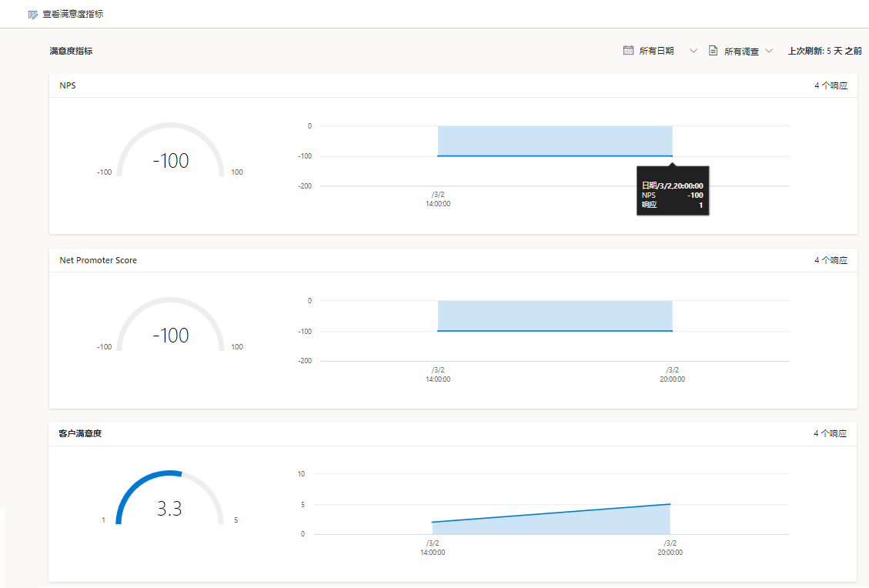
Task: Expand the chevron beside 所有日期
Action: coord(693,51)
